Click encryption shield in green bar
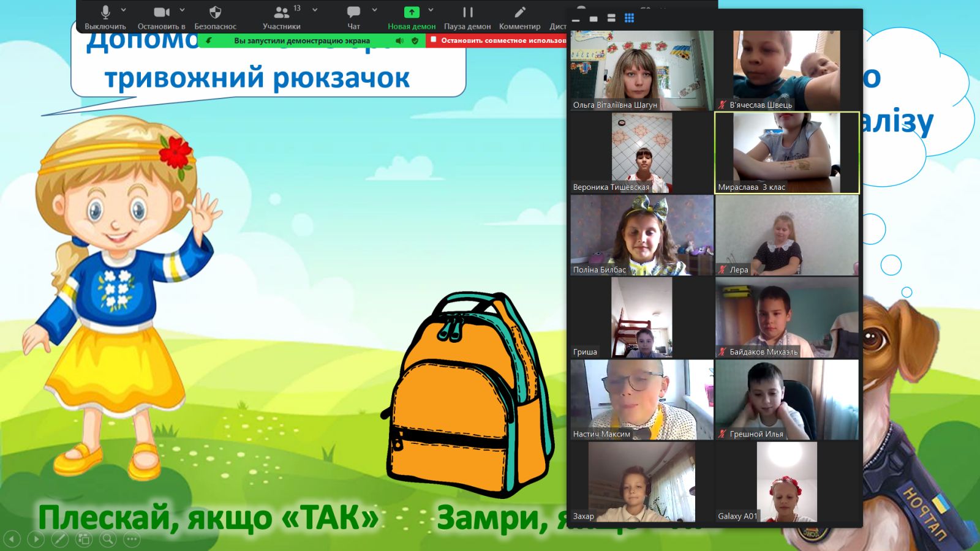Image resolution: width=980 pixels, height=551 pixels. click(415, 40)
